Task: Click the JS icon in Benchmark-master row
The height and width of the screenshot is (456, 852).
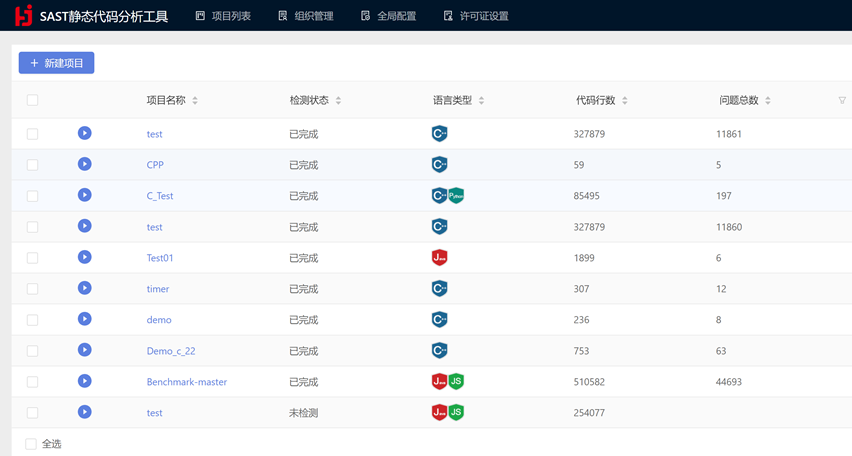Action: pos(456,382)
